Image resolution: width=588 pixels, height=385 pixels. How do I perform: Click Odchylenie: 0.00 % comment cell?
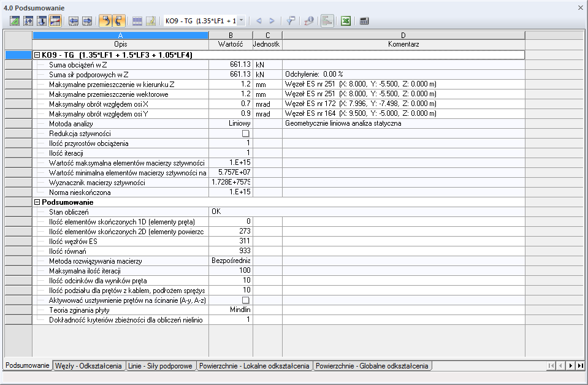coord(403,75)
